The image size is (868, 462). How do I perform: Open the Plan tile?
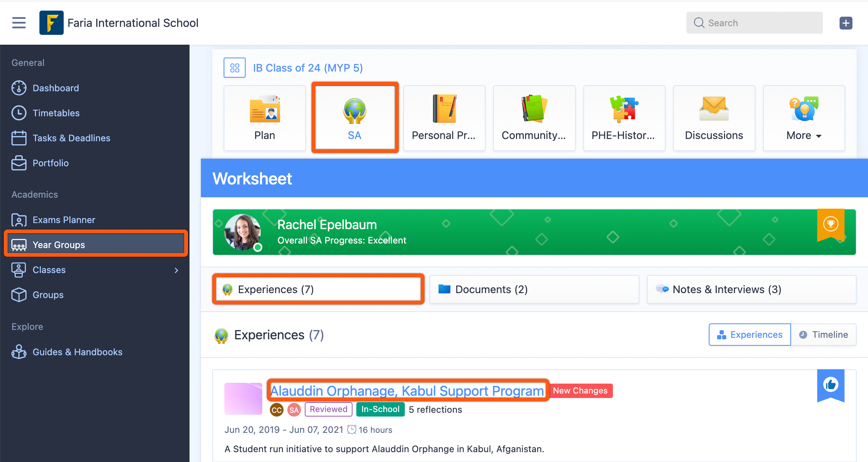(265, 118)
